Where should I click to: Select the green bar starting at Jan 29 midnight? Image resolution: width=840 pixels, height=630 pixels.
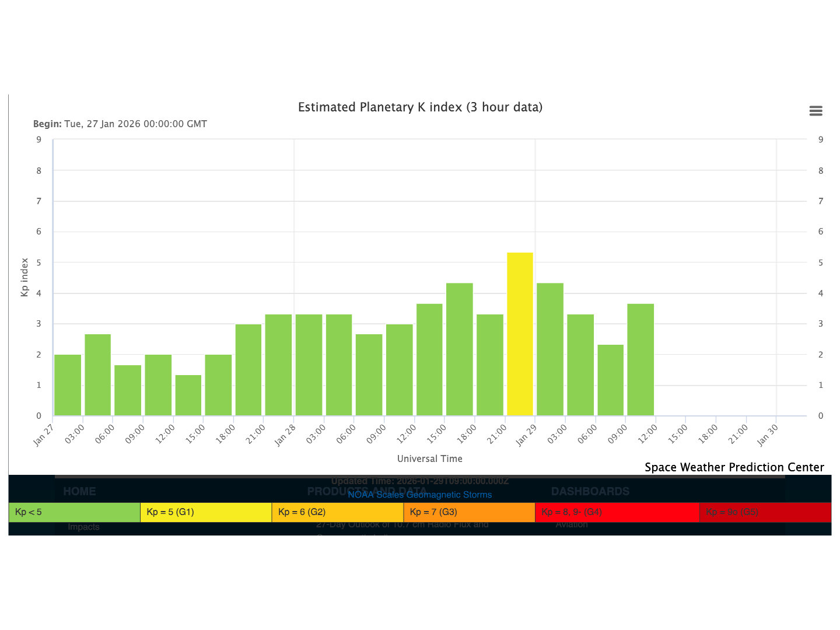point(550,349)
